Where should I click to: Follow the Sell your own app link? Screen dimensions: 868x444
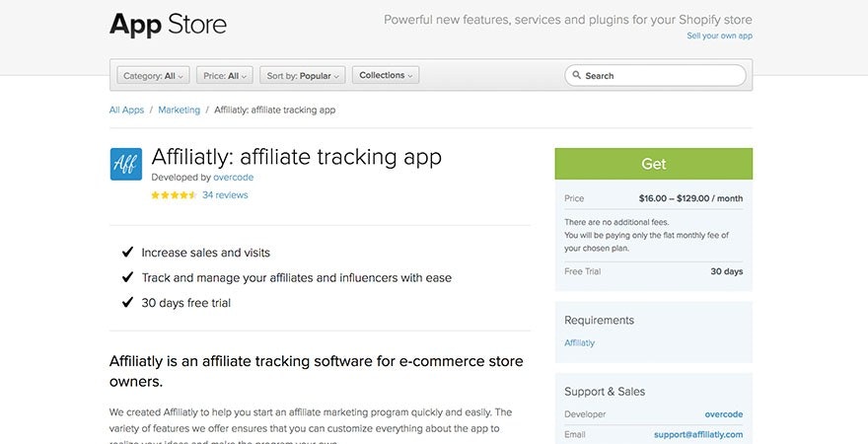pyautogui.click(x=719, y=37)
